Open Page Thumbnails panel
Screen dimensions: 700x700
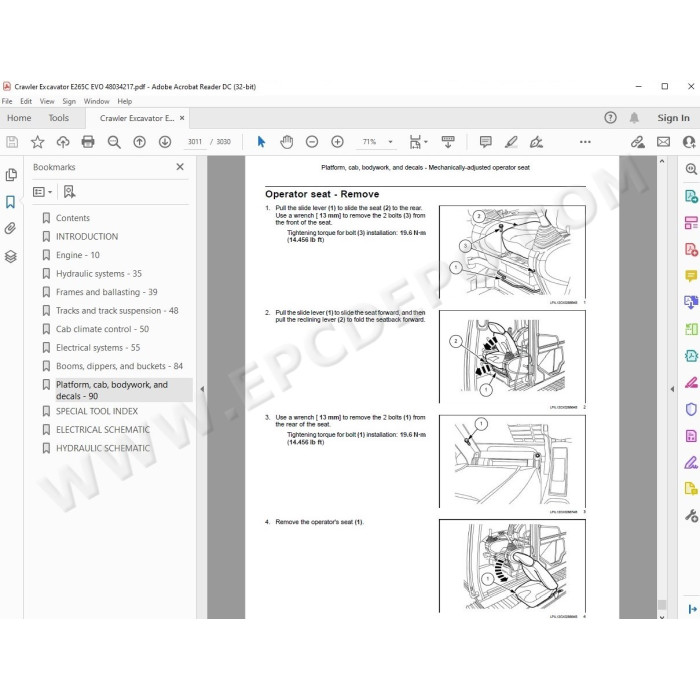point(11,175)
